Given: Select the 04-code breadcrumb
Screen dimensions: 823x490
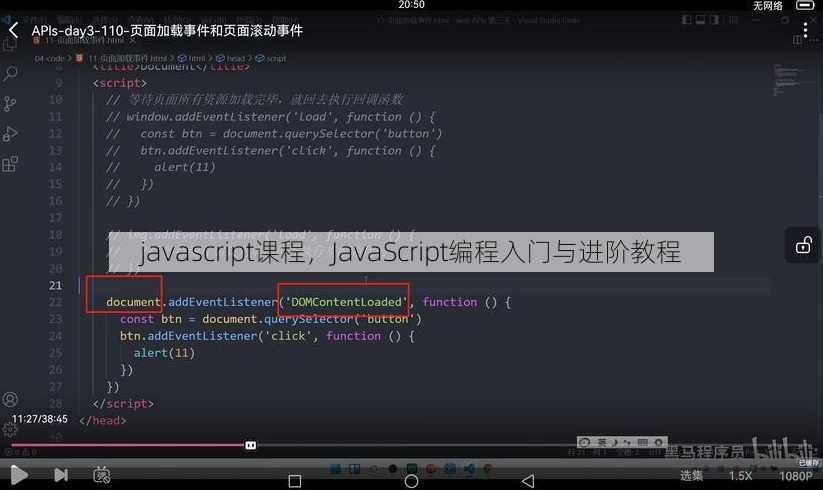Looking at the screenshot, I should [49, 58].
